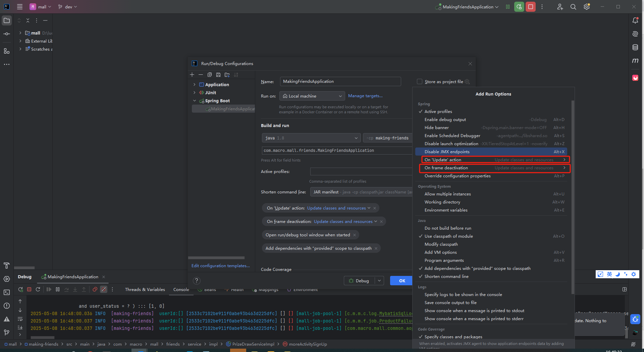Switch to Threads & Variables tab
This screenshot has width=644, height=352.
(x=145, y=289)
